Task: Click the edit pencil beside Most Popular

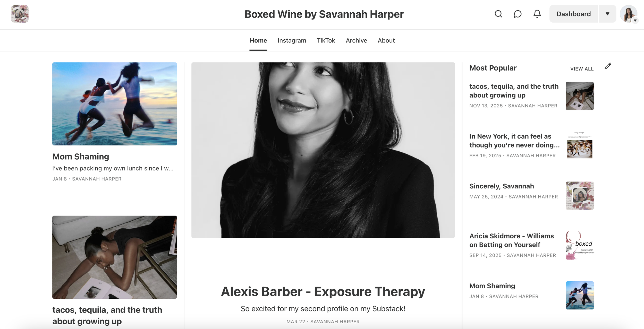Action: click(x=608, y=66)
